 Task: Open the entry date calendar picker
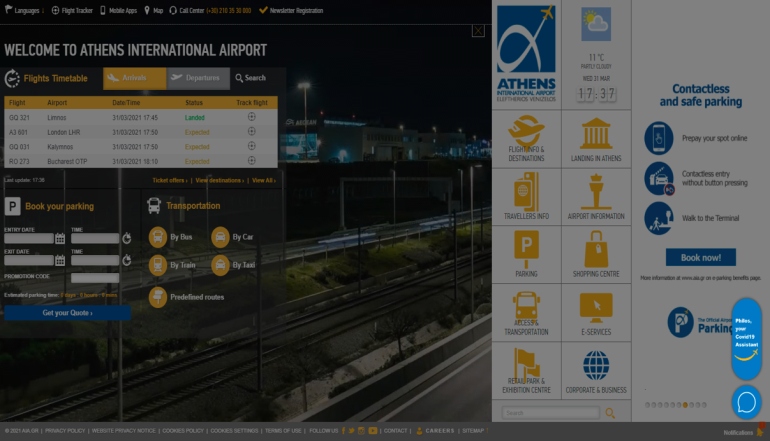tap(60, 239)
